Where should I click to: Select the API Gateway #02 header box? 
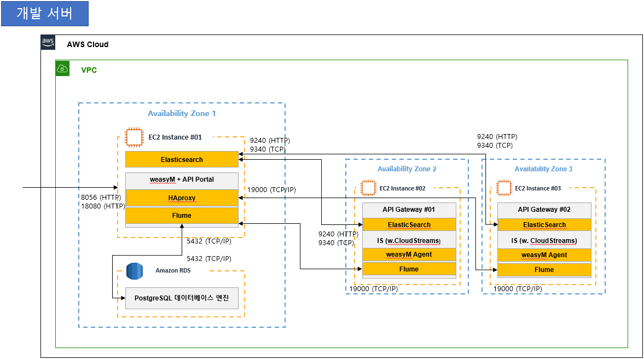click(x=544, y=210)
